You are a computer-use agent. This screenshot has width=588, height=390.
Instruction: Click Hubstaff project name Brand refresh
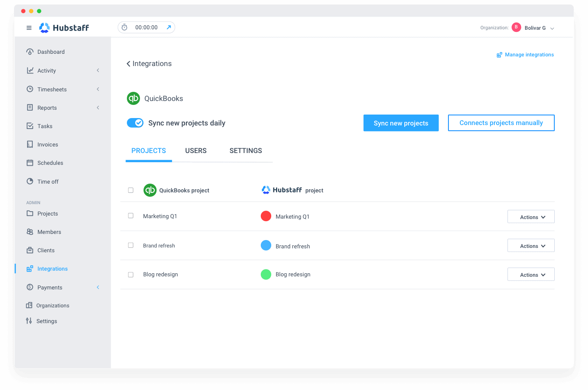[293, 246]
